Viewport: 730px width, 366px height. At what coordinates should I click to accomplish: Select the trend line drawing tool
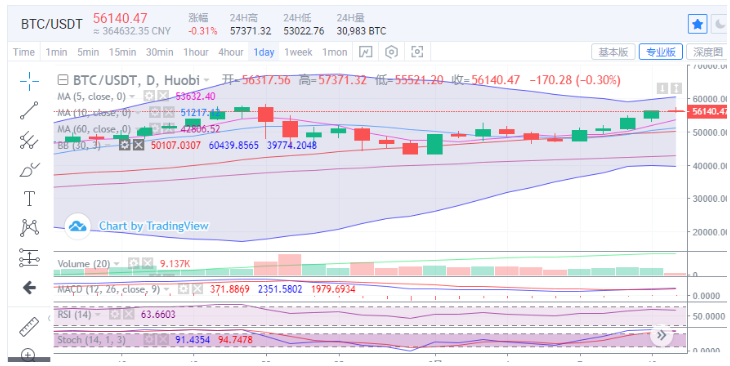29,110
